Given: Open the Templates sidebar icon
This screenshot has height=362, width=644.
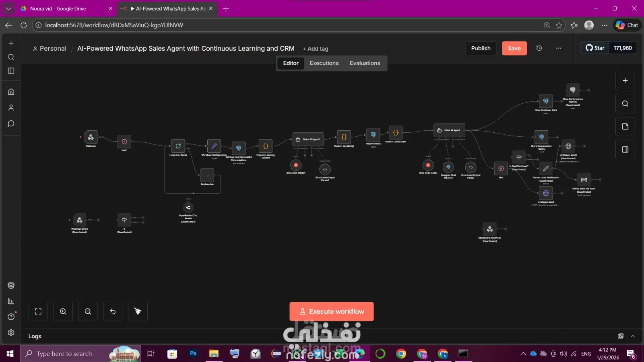Looking at the screenshot, I should point(11,286).
